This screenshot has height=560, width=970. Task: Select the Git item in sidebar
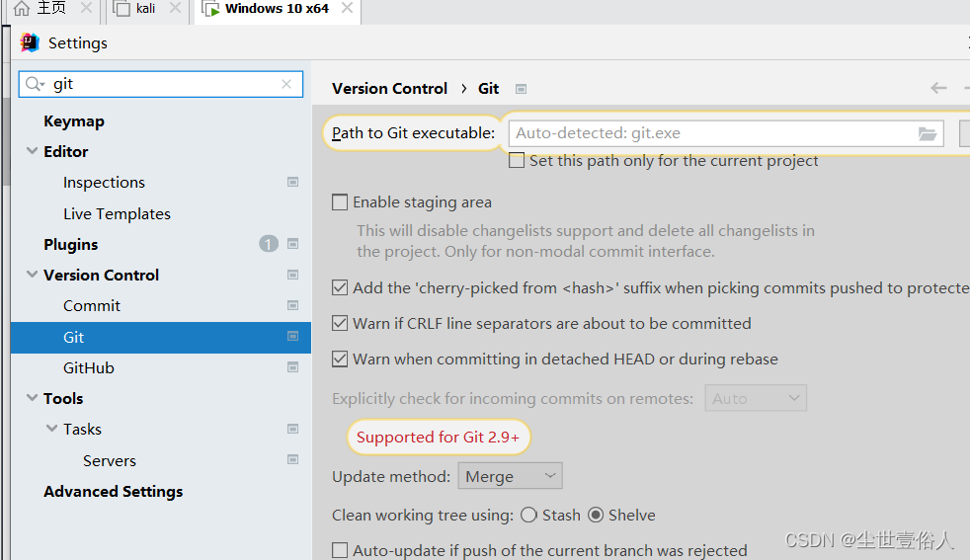point(161,337)
